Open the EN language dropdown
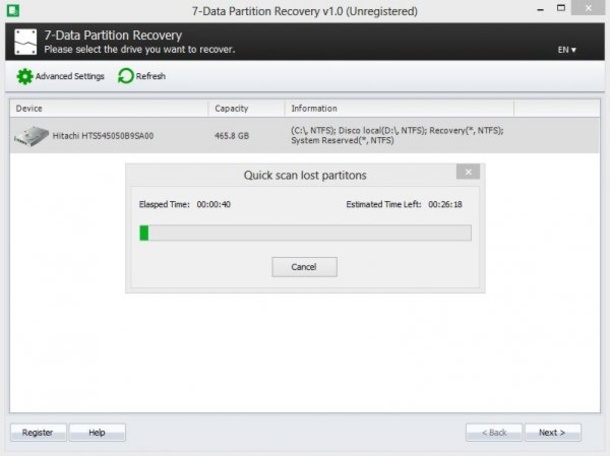 click(x=567, y=50)
